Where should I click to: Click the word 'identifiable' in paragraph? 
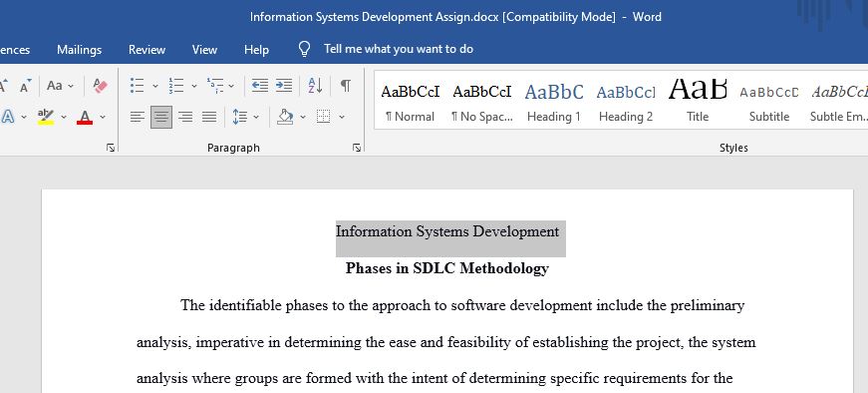click(x=245, y=305)
